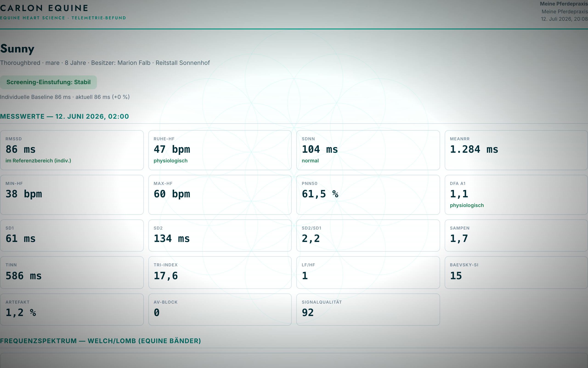Click the Thoroughbred mare owner details line
Viewport: 588px width, 368px height.
(105, 63)
